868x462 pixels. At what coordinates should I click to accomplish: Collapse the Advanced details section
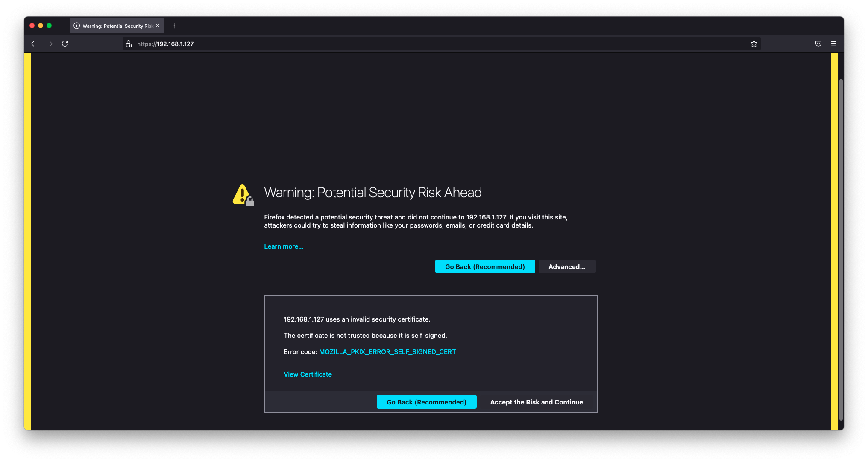[x=567, y=266]
